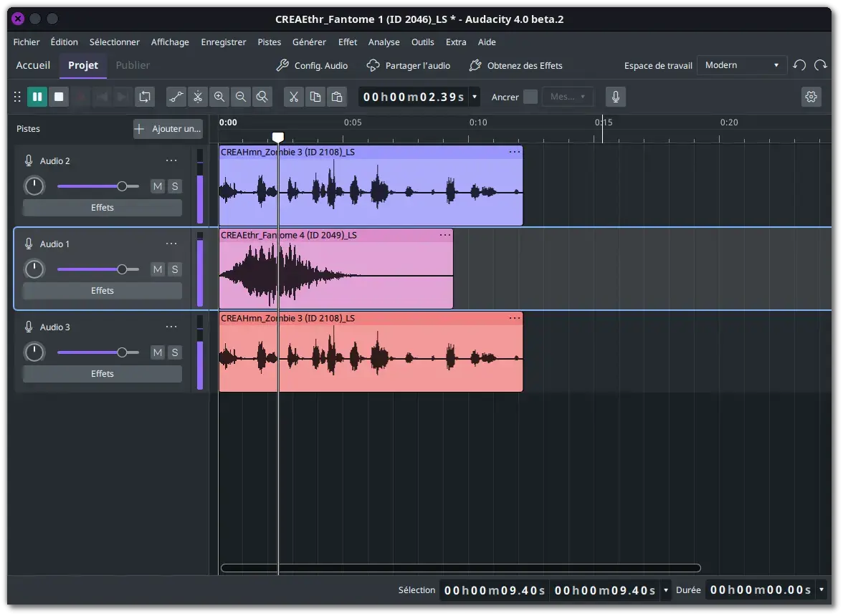Screen dimensions: 843x616
Task: Pause playback with the green pause button
Action: (37, 97)
